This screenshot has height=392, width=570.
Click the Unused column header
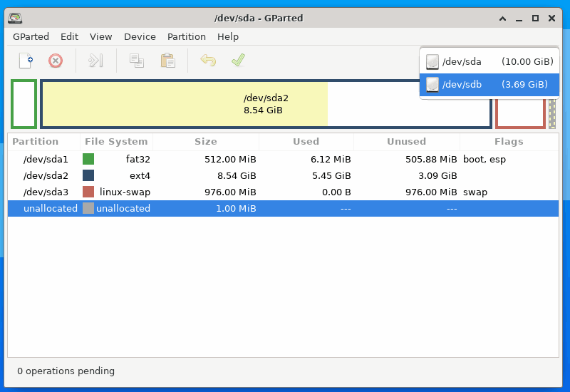coord(406,141)
